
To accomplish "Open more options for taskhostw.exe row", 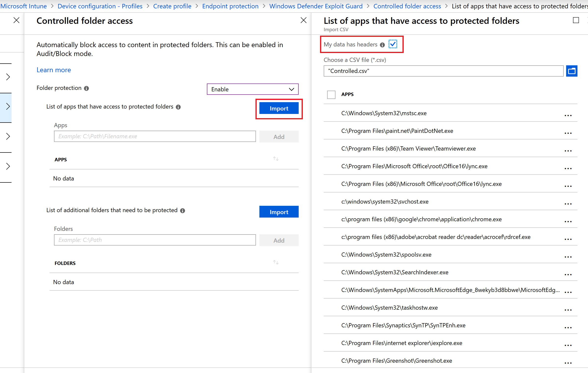I will tap(568, 310).
